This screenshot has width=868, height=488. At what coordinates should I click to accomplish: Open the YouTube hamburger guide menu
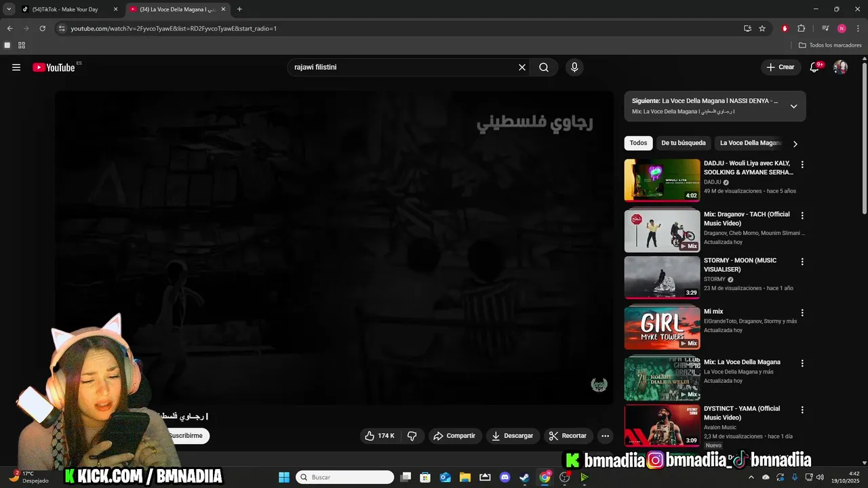click(16, 67)
